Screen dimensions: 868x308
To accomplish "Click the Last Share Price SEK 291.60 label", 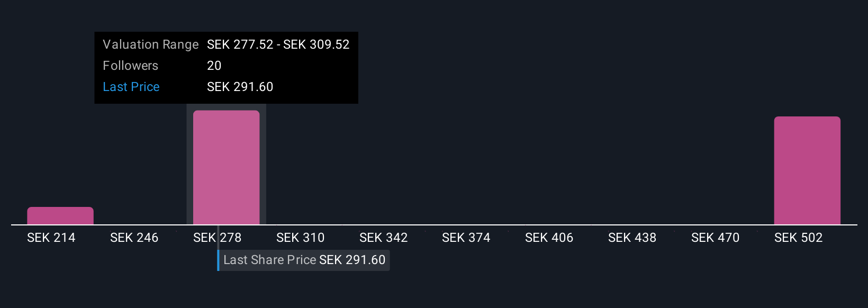I will click(x=304, y=260).
